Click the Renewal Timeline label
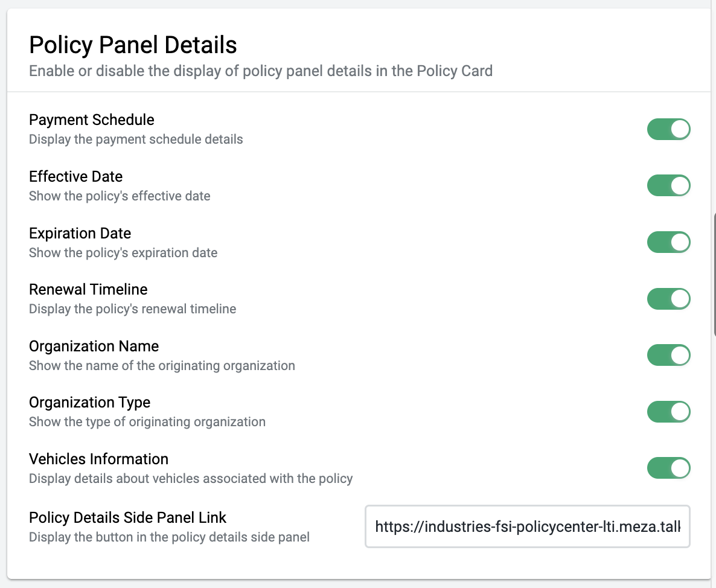 pos(88,289)
